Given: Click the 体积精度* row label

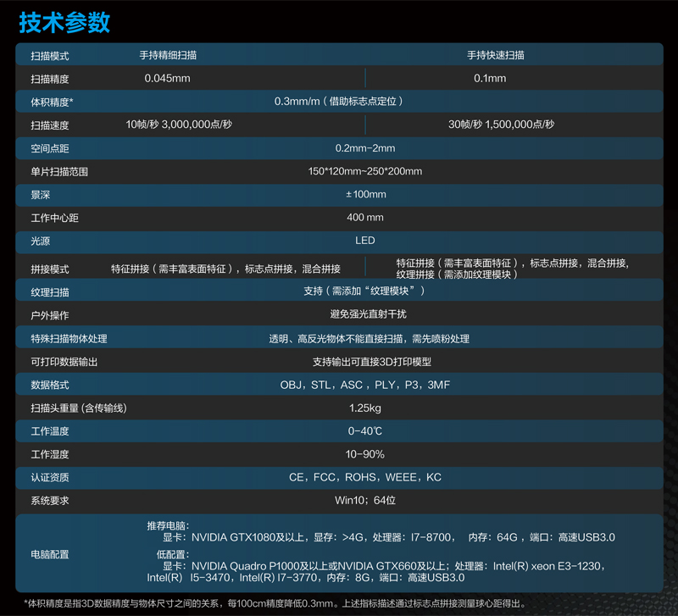Looking at the screenshot, I should (53, 102).
